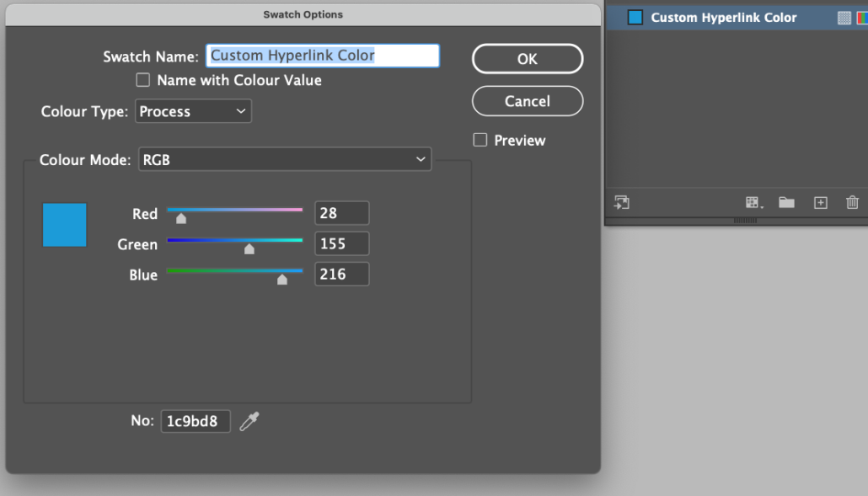Click the Red slider handle
This screenshot has width=868, height=496.
(180, 219)
